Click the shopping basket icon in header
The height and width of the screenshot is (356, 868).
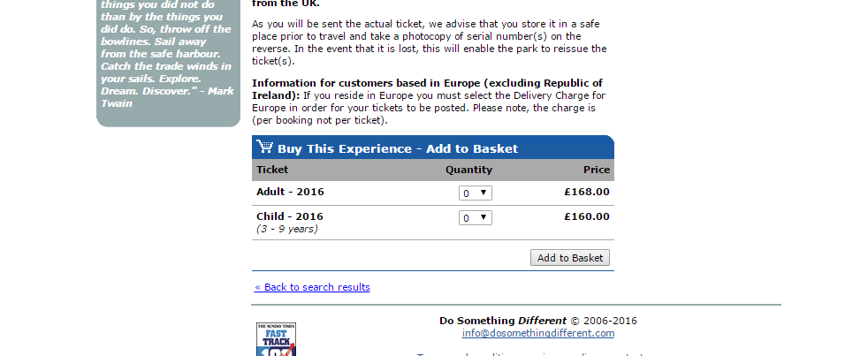(x=264, y=148)
